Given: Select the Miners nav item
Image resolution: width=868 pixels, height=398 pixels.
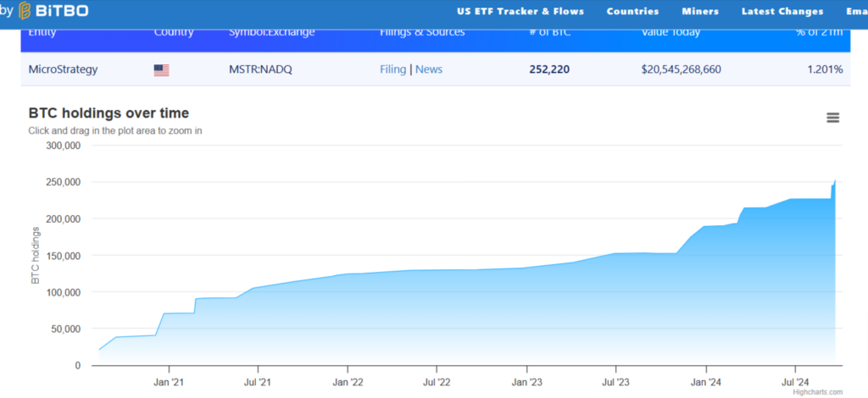Looking at the screenshot, I should pos(700,12).
